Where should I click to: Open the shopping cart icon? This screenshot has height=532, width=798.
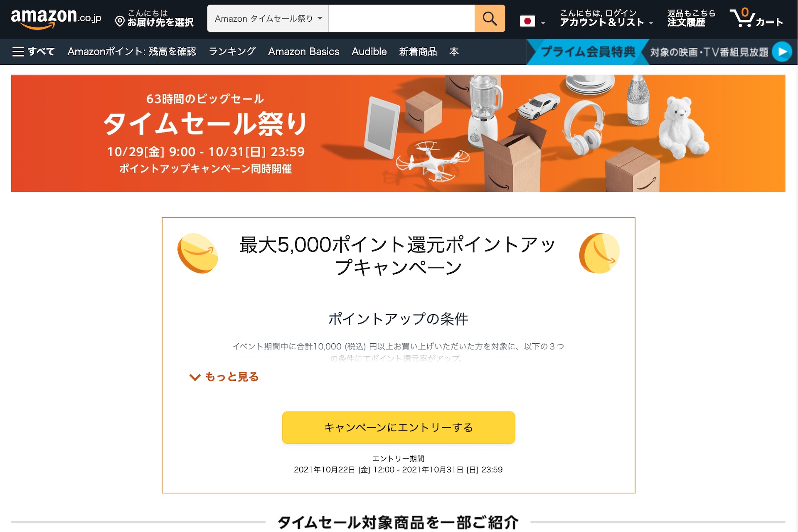(x=756, y=18)
